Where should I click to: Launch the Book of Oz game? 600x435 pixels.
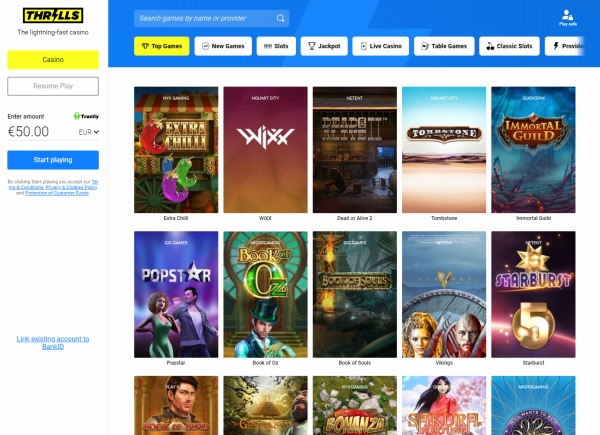pyautogui.click(x=265, y=294)
